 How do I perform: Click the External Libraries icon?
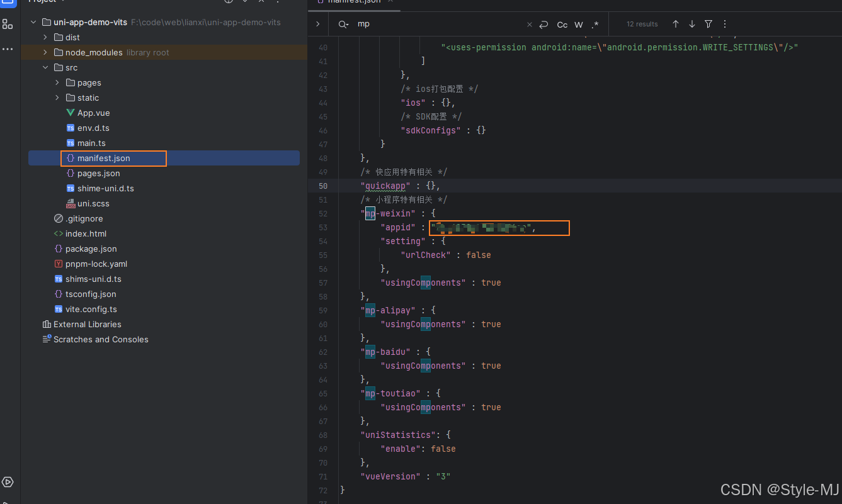(x=47, y=324)
